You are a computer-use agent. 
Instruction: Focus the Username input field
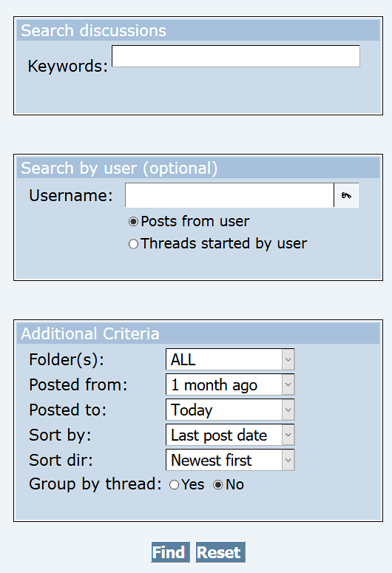(229, 195)
